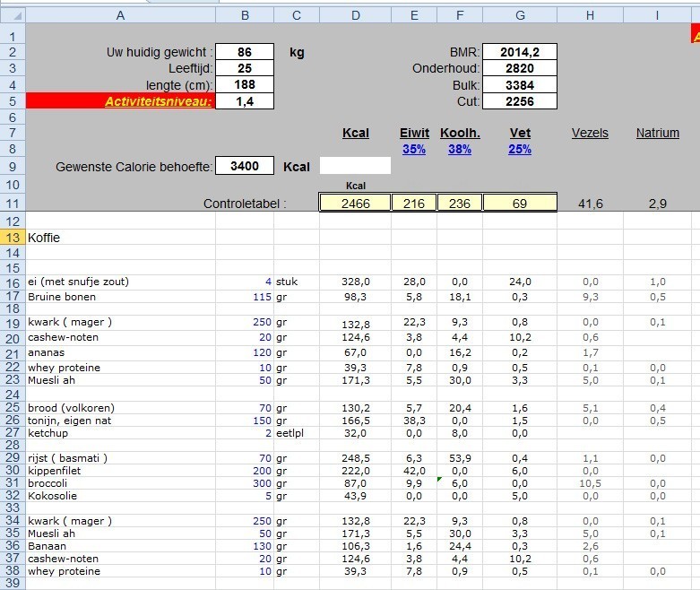The height and width of the screenshot is (590, 700).
Task: Click the Controletabel Kcal total 2466
Action: tap(355, 204)
